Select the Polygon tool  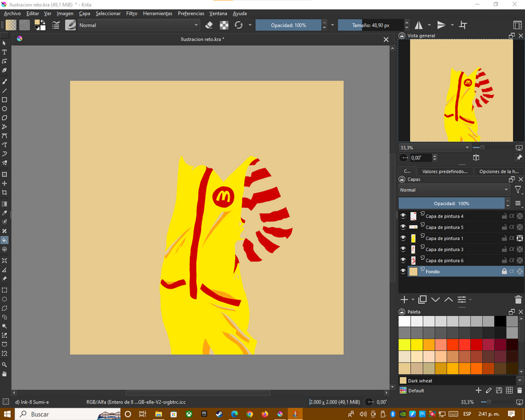4,118
